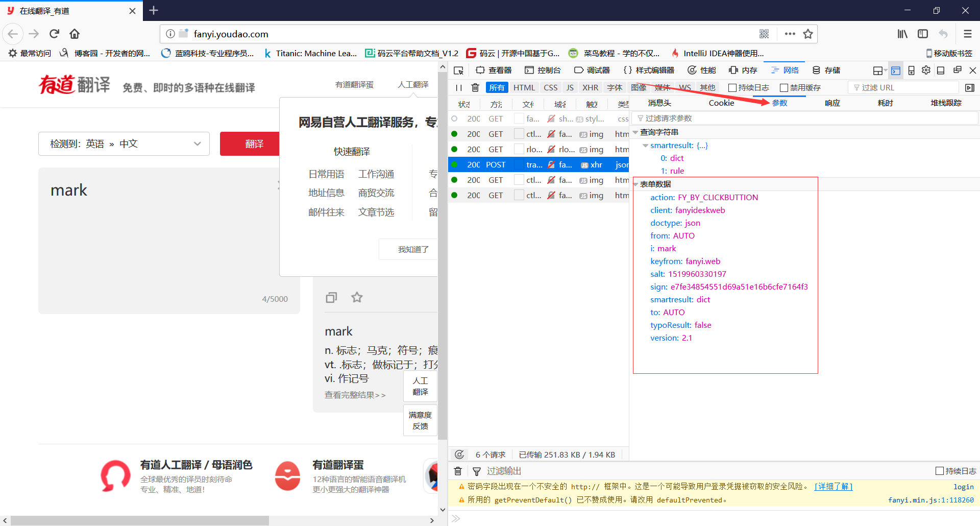Collapse the smartresult node
This screenshot has height=526, width=980.
(x=646, y=146)
